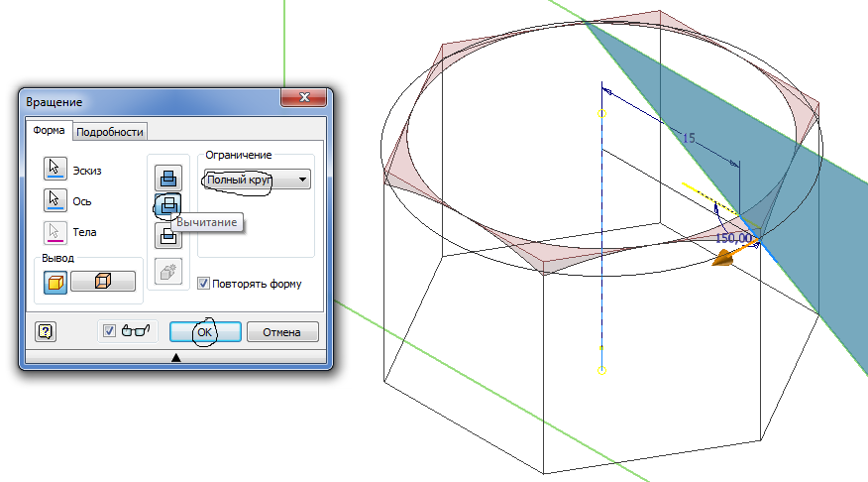This screenshot has height=482, width=868.
Task: Toggle the Повторять форму checkbox
Action: click(x=204, y=284)
